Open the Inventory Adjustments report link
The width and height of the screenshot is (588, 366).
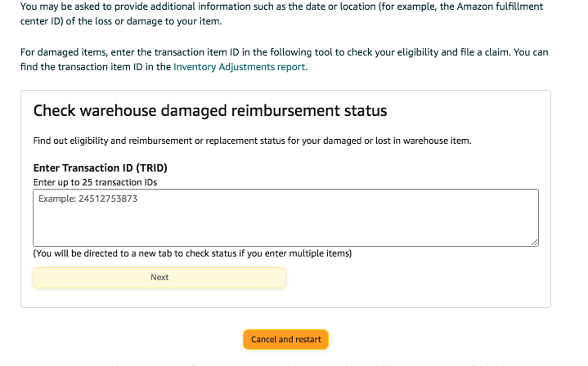[x=239, y=67]
